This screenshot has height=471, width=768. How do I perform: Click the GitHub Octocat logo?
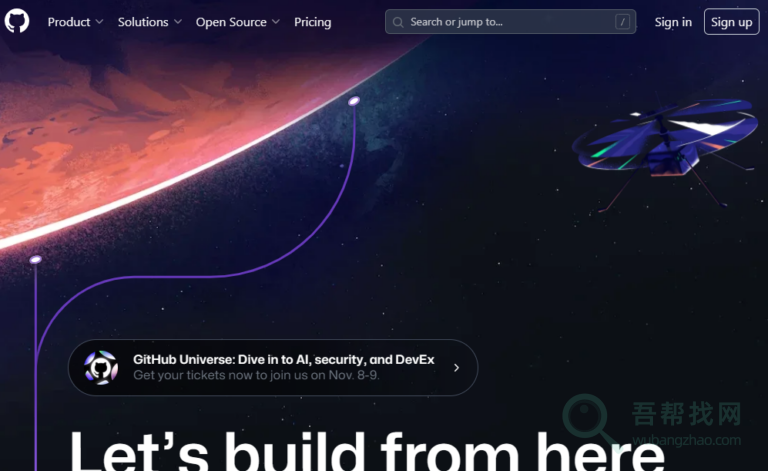click(x=17, y=21)
